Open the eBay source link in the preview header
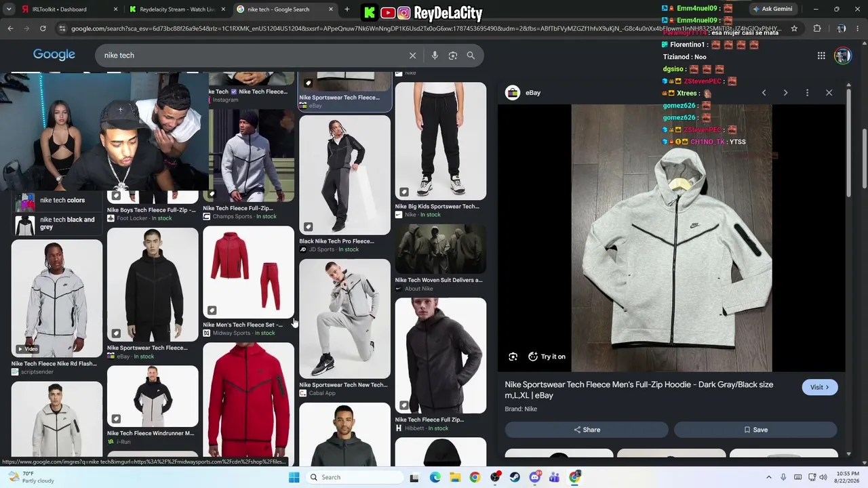Image resolution: width=868 pixels, height=488 pixels. [524, 93]
